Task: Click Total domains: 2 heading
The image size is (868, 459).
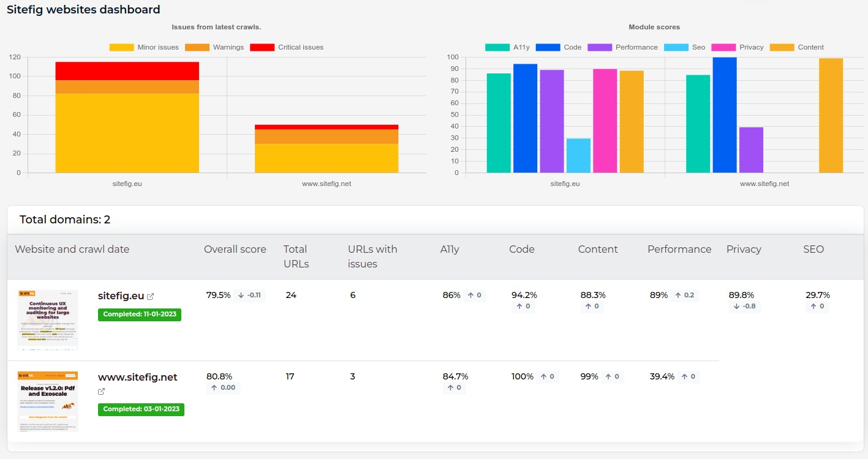Action: tap(65, 220)
